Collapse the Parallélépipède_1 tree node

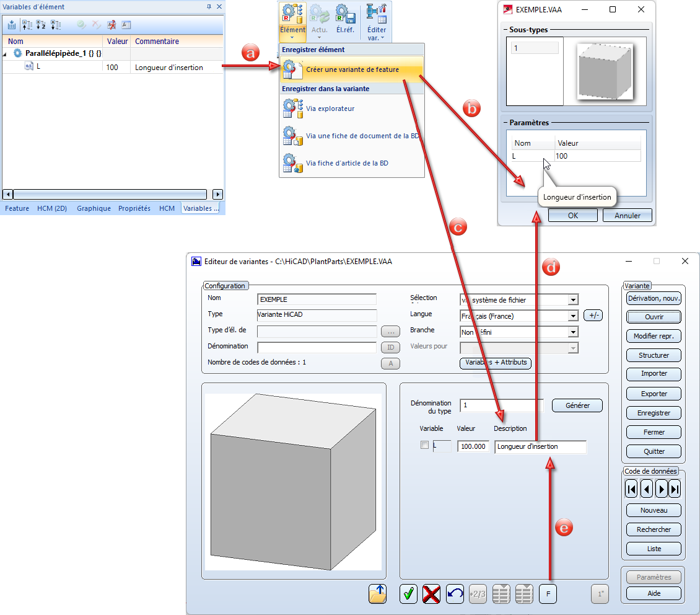tap(5, 54)
